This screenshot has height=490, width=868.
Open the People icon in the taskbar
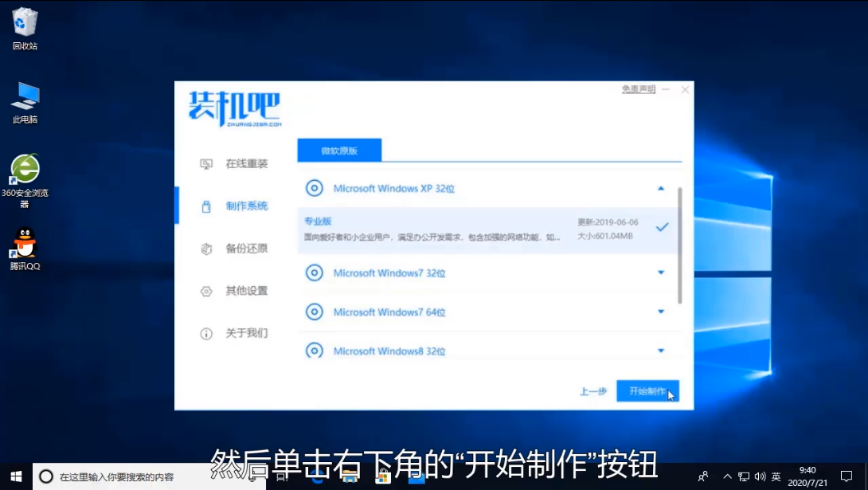tap(703, 476)
